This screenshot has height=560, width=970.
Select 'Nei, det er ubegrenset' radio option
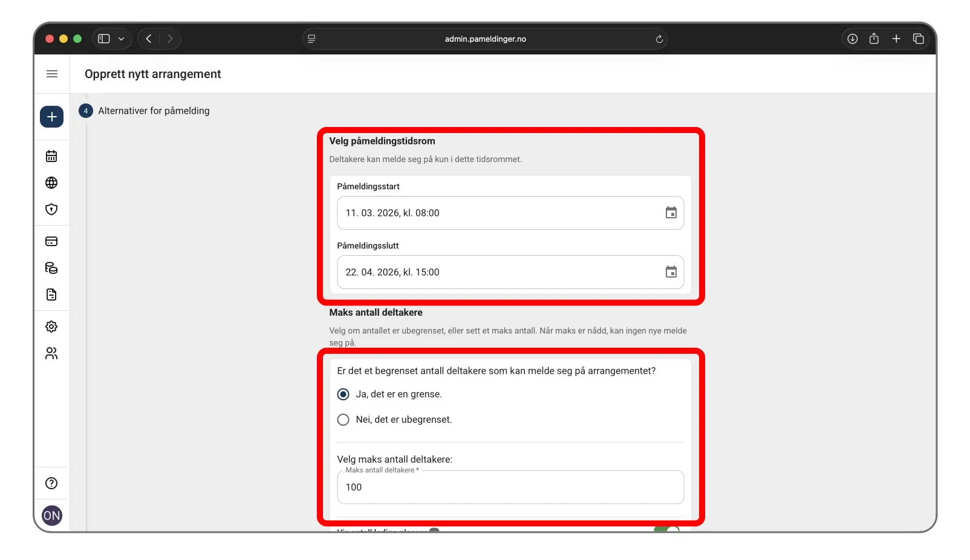[343, 420]
